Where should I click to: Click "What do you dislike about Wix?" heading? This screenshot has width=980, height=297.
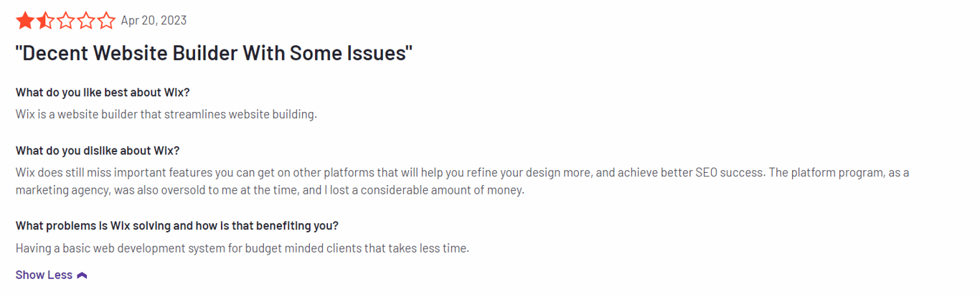98,151
